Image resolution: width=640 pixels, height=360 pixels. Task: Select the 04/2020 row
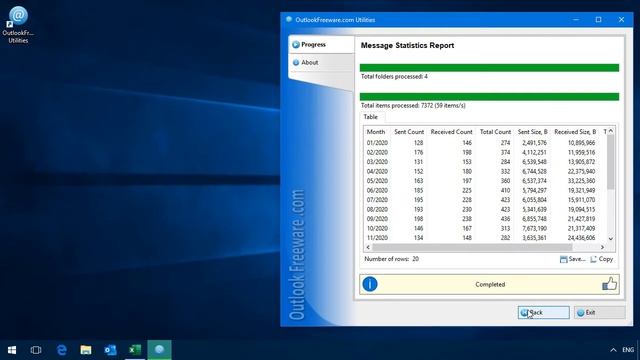(x=485, y=171)
